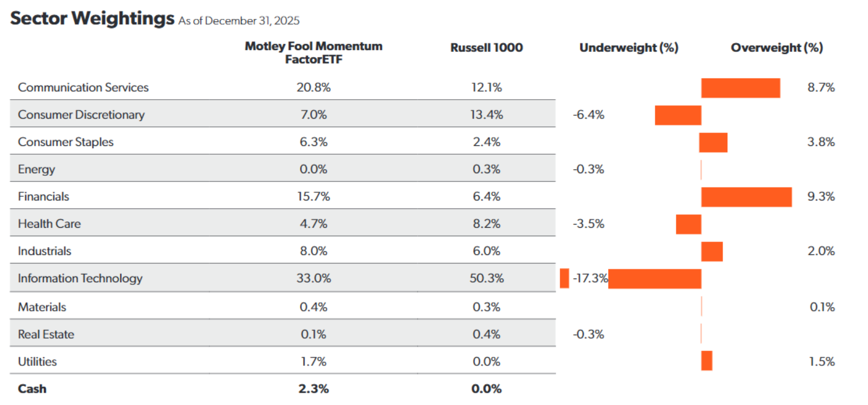The image size is (868, 405).
Task: Click the Cash row label
Action: (x=32, y=389)
